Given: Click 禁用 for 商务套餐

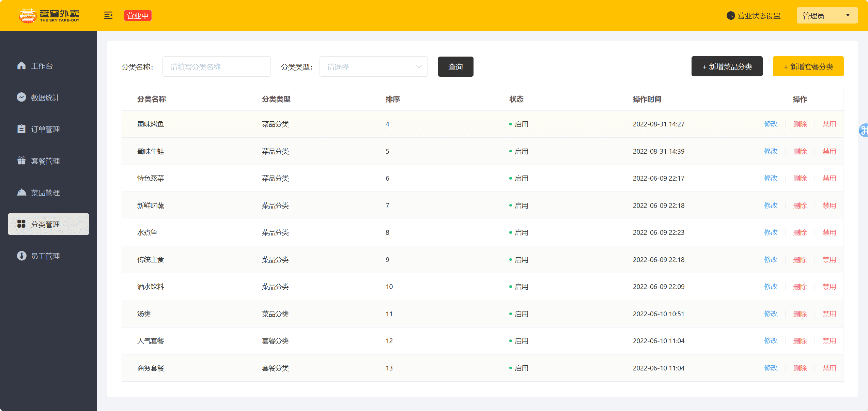Looking at the screenshot, I should pyautogui.click(x=829, y=368).
